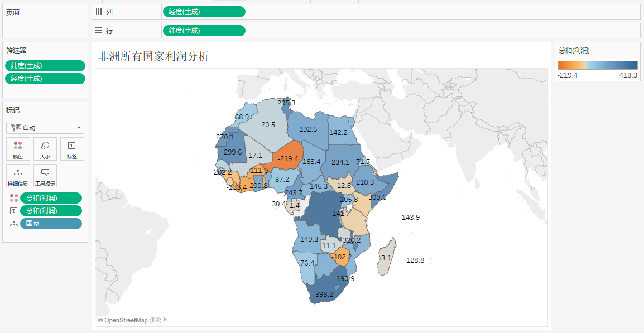Click the 行 rows shelf icon
Image resolution: width=644 pixels, height=333 pixels.
tap(99, 31)
